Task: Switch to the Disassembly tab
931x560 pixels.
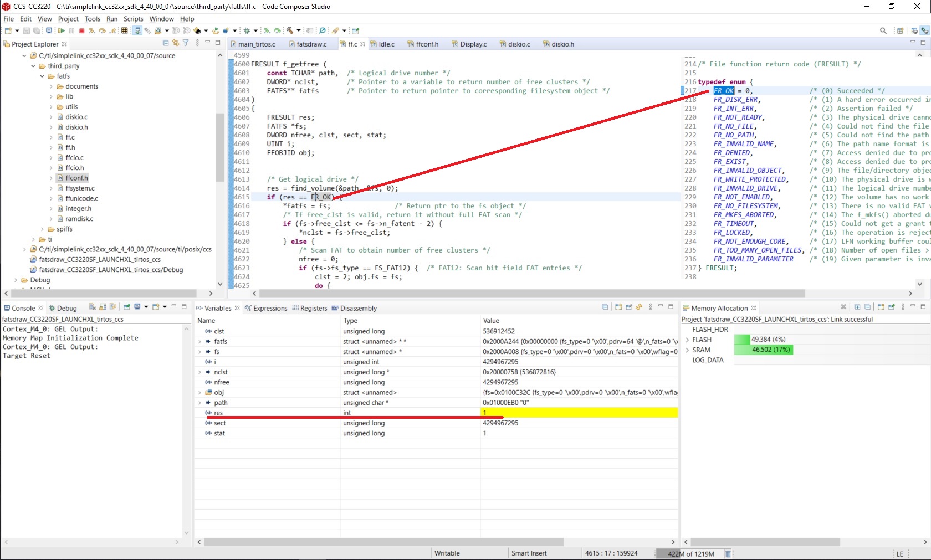Action: [x=358, y=308]
